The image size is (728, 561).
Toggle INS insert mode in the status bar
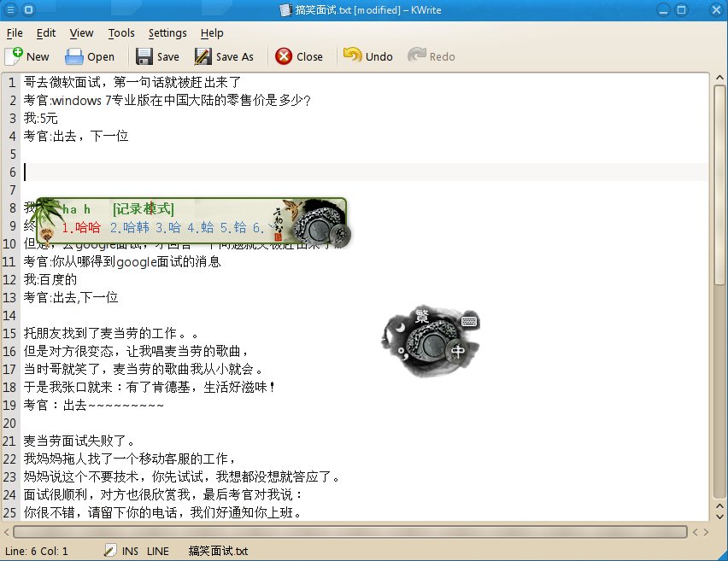click(x=130, y=552)
